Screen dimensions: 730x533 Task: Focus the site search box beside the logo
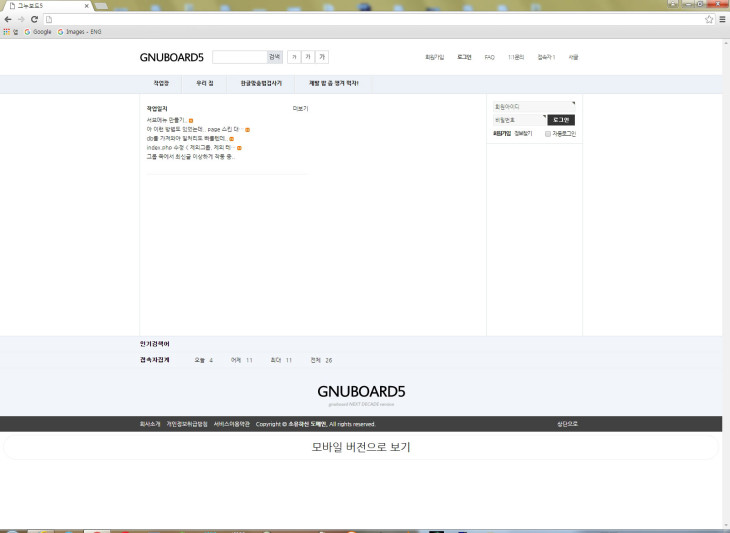tap(239, 57)
